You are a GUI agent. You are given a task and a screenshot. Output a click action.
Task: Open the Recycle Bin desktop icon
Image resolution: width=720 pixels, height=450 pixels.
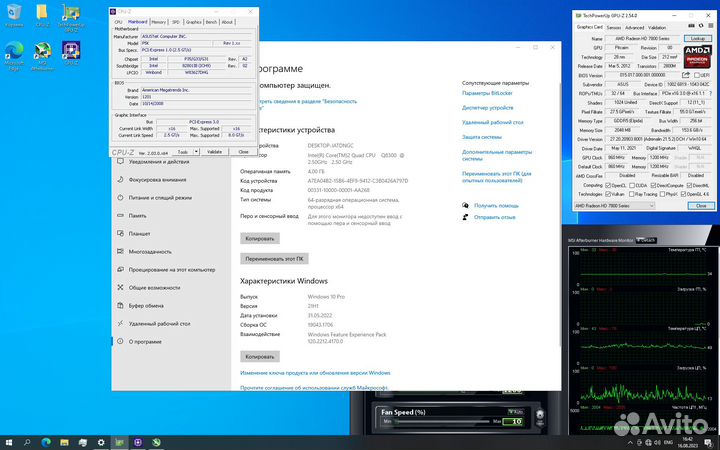point(14,15)
